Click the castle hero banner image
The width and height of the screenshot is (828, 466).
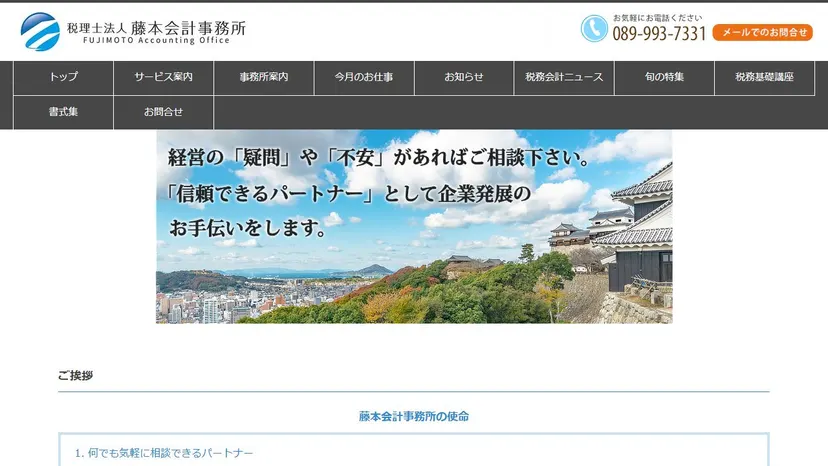pos(414,227)
